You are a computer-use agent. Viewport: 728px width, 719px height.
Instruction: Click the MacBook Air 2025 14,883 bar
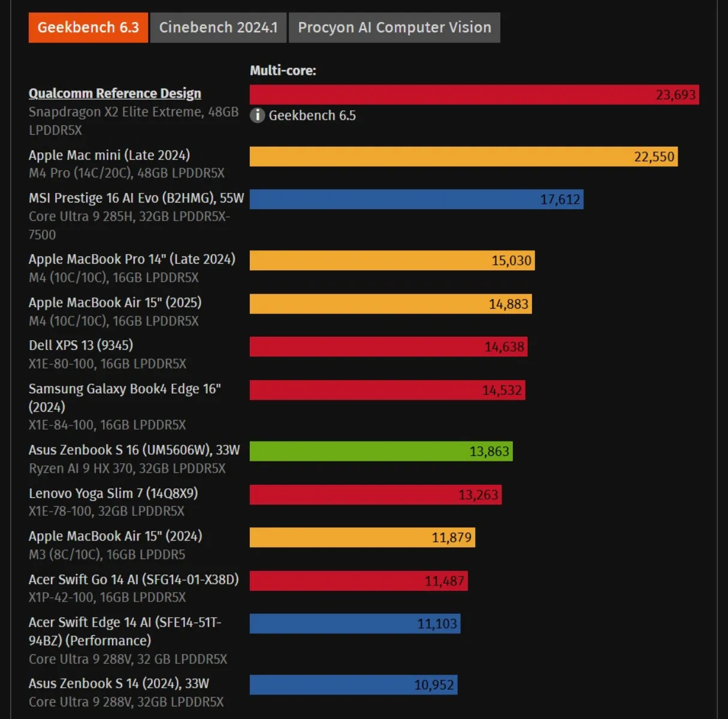391,304
